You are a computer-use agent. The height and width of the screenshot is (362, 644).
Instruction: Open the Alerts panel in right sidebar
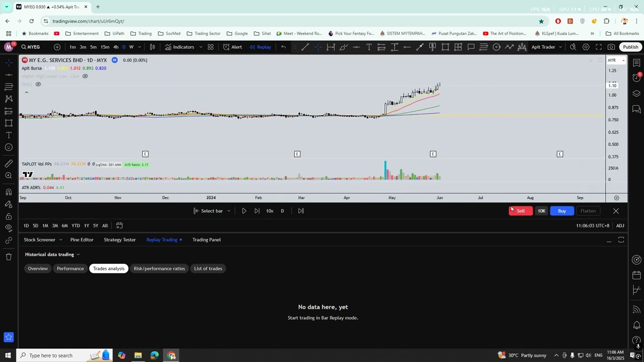(x=636, y=77)
